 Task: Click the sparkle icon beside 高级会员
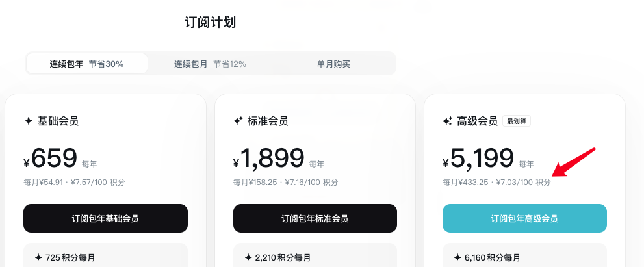click(447, 121)
